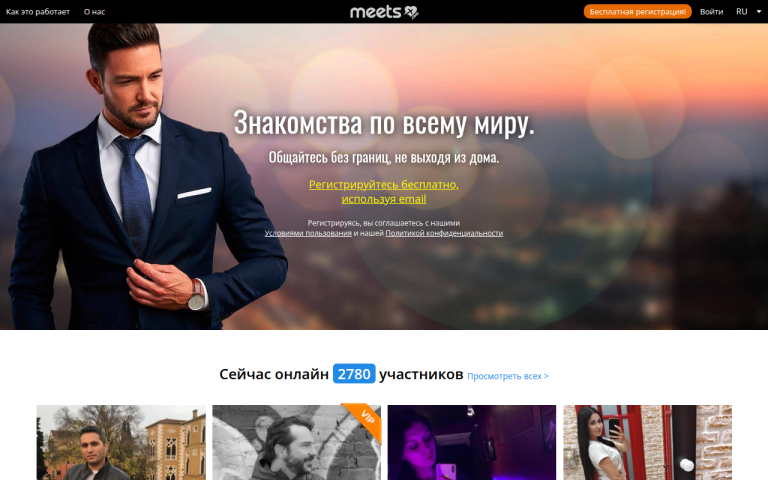Click 'Сейчас онлайн' heading text
Viewport: 768px width, 480px height.
click(x=274, y=374)
